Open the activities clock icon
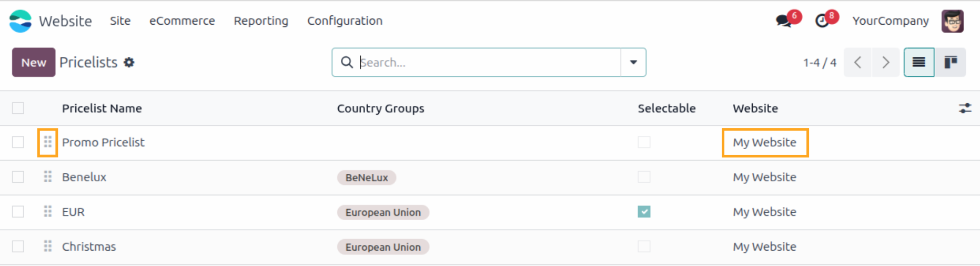980x266 pixels. coord(822,21)
